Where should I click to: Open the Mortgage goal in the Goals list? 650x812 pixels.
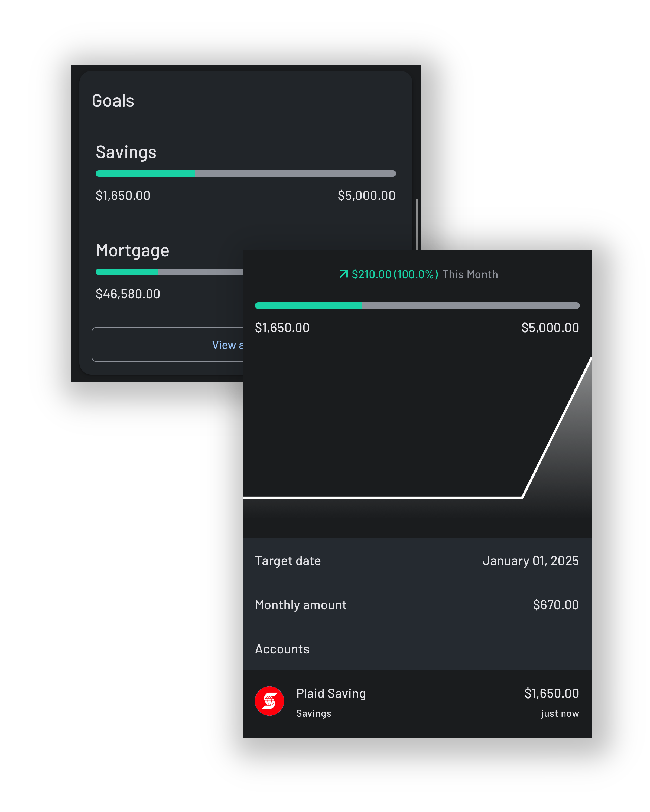[x=132, y=250]
